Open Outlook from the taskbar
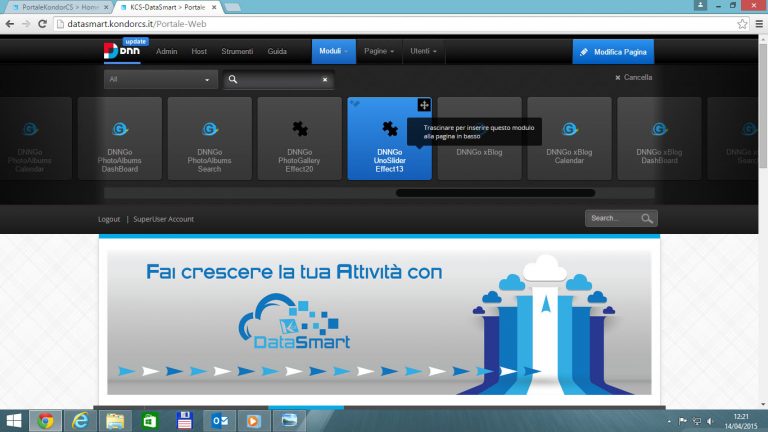 [219, 420]
